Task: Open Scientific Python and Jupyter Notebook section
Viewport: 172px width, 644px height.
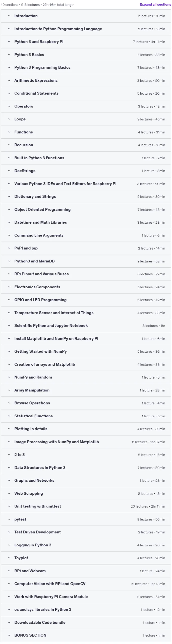Action: pyautogui.click(x=86, y=326)
